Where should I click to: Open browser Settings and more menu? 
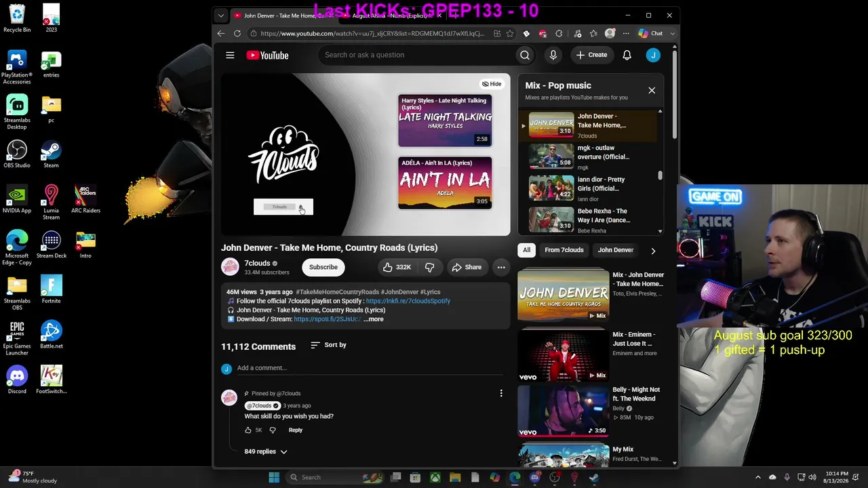pos(626,33)
